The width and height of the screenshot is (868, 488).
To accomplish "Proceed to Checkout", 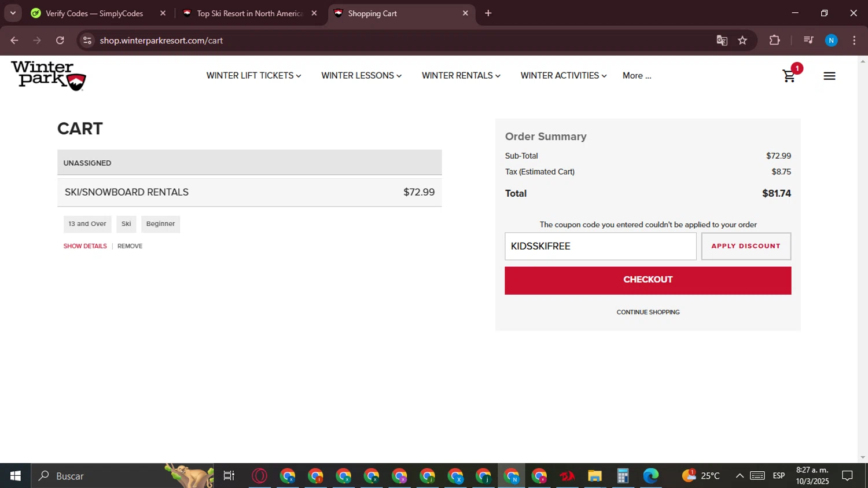I will [x=648, y=280].
